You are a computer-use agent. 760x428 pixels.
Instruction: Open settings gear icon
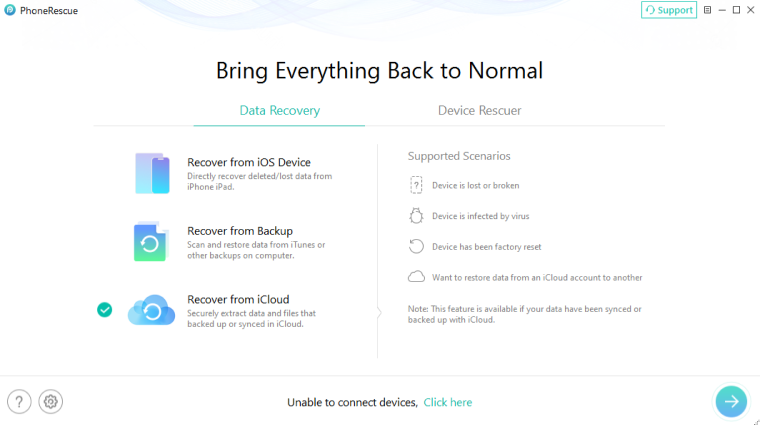[51, 402]
